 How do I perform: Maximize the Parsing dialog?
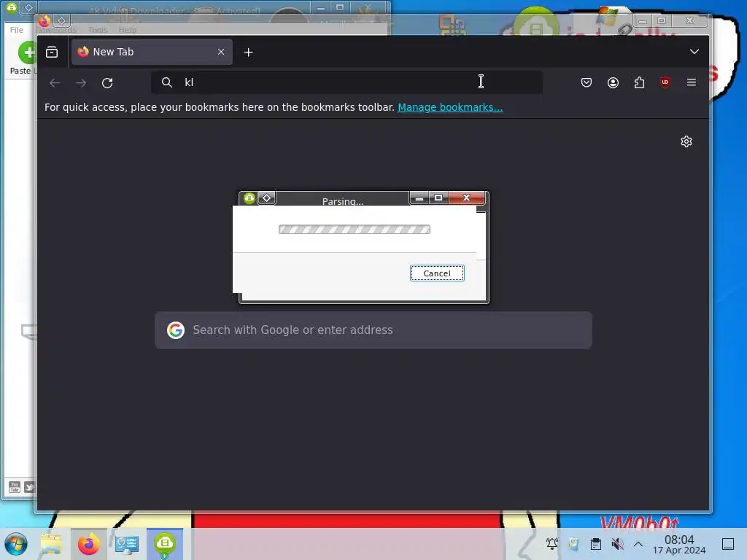(438, 198)
